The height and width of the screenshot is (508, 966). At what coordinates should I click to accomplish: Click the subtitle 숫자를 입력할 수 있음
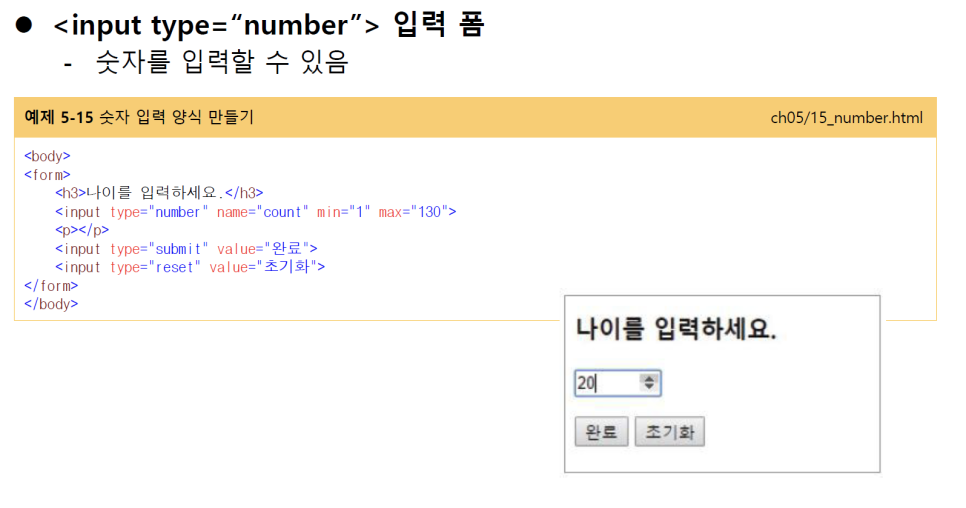pyautogui.click(x=222, y=62)
